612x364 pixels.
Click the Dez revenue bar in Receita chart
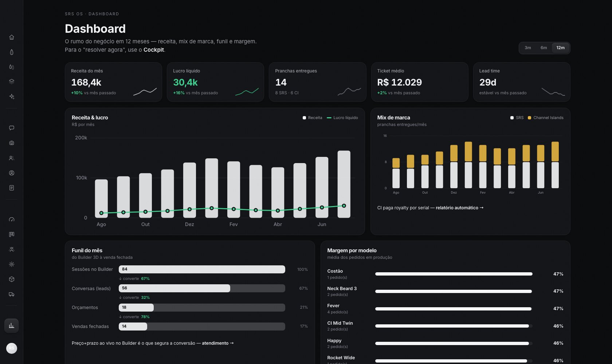tap(189, 190)
